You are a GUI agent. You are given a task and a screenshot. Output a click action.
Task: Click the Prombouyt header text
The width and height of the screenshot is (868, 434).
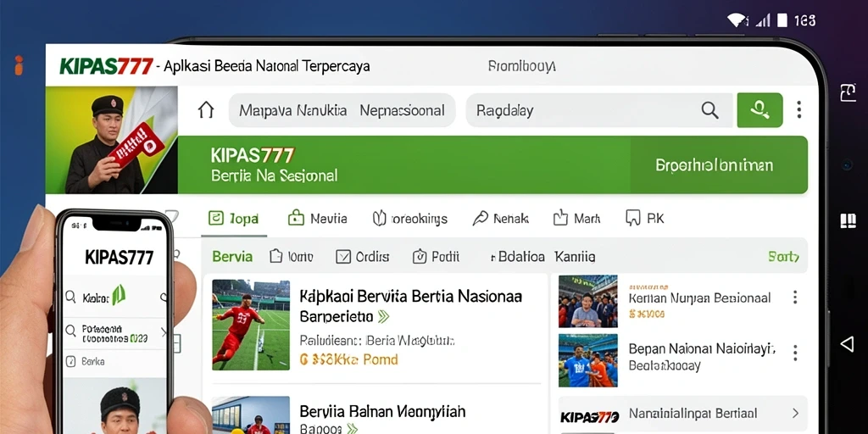click(x=521, y=66)
